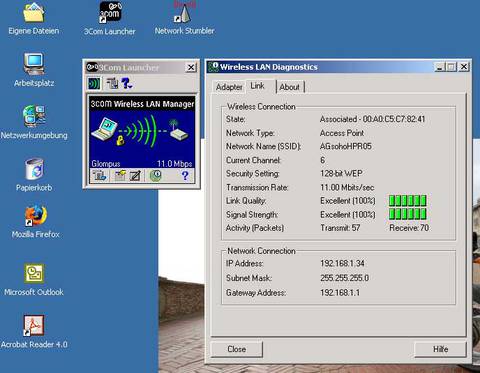The image size is (480, 373).
Task: Click the 11.0 Mbps speed in LAN Manager
Action: (x=174, y=164)
